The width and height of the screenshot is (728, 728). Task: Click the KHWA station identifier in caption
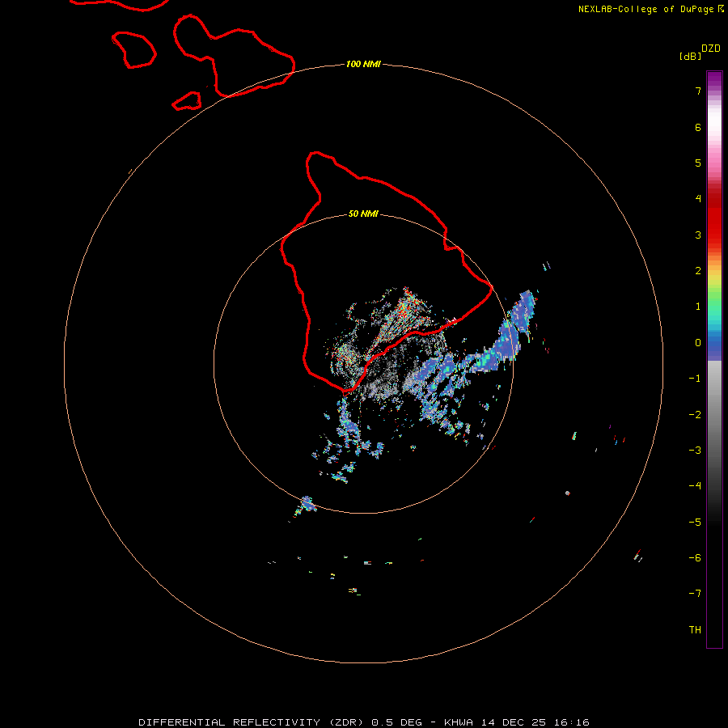(x=459, y=722)
